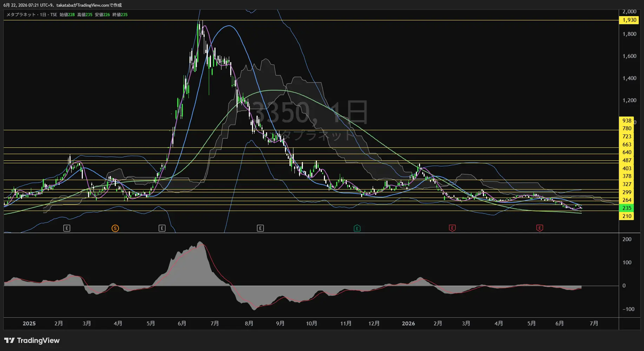Open the red E marker near May 2026
This screenshot has width=644, height=351.
coord(539,228)
